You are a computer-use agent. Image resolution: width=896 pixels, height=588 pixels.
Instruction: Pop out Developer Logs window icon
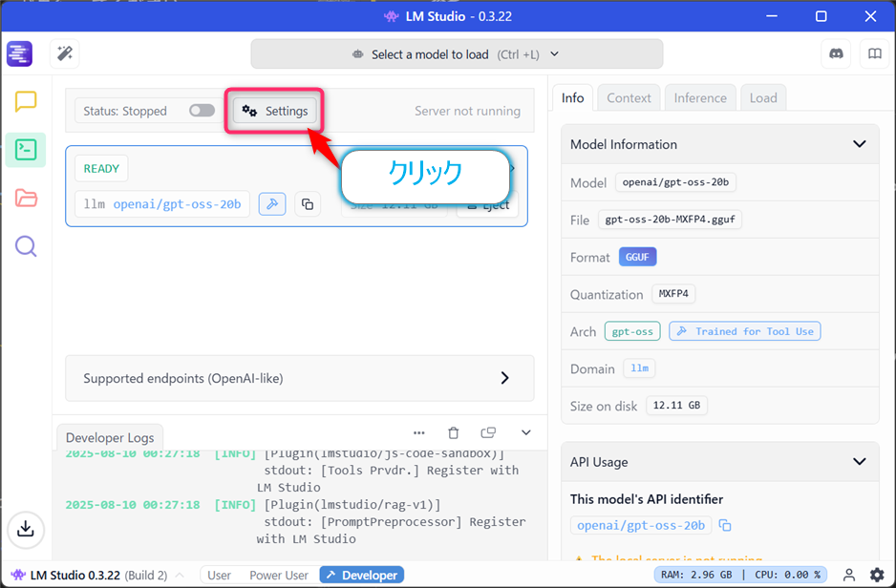point(488,432)
